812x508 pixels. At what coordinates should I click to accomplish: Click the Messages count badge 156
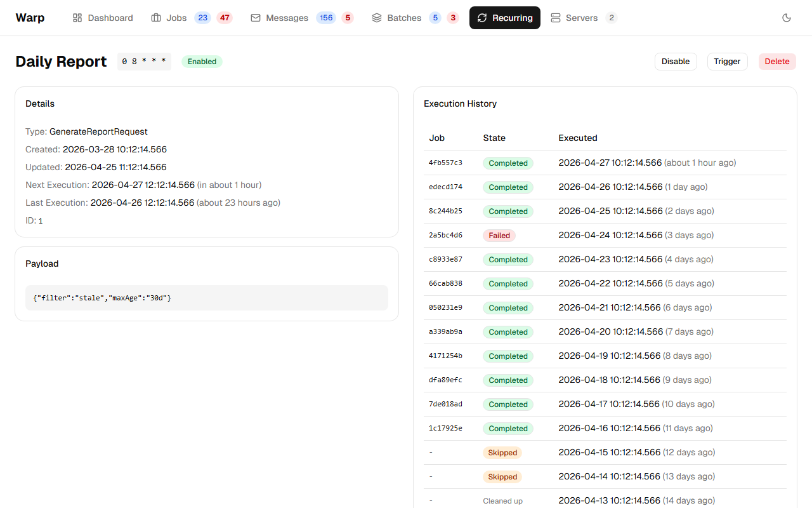(326, 18)
